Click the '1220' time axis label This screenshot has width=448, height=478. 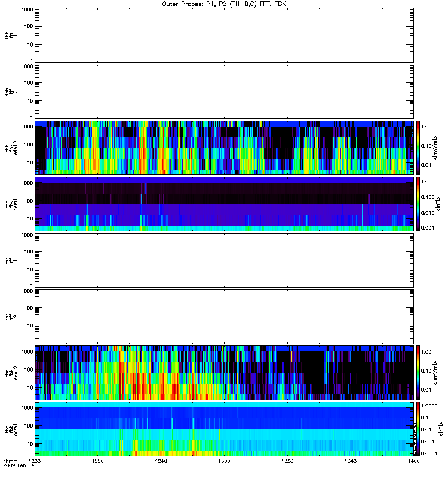[97, 461]
